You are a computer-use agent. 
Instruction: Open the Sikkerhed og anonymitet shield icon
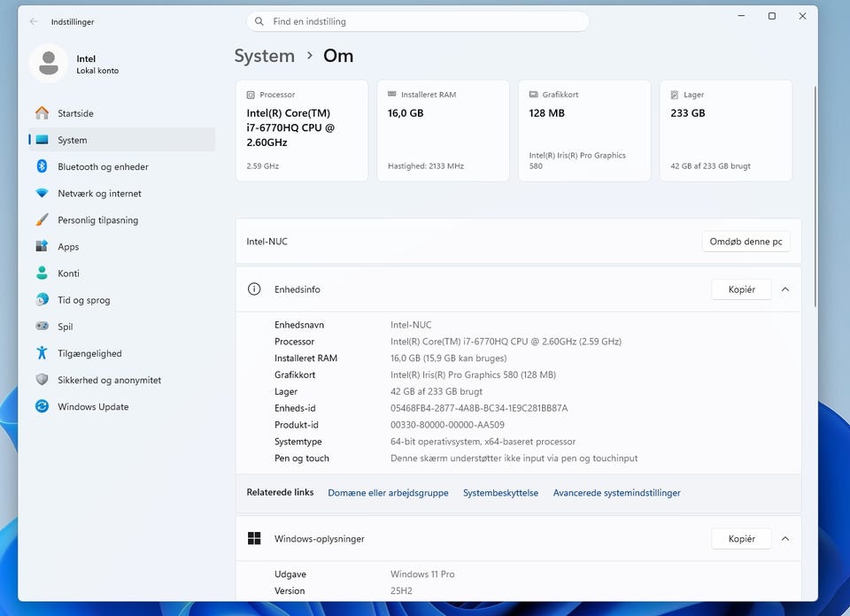point(42,379)
